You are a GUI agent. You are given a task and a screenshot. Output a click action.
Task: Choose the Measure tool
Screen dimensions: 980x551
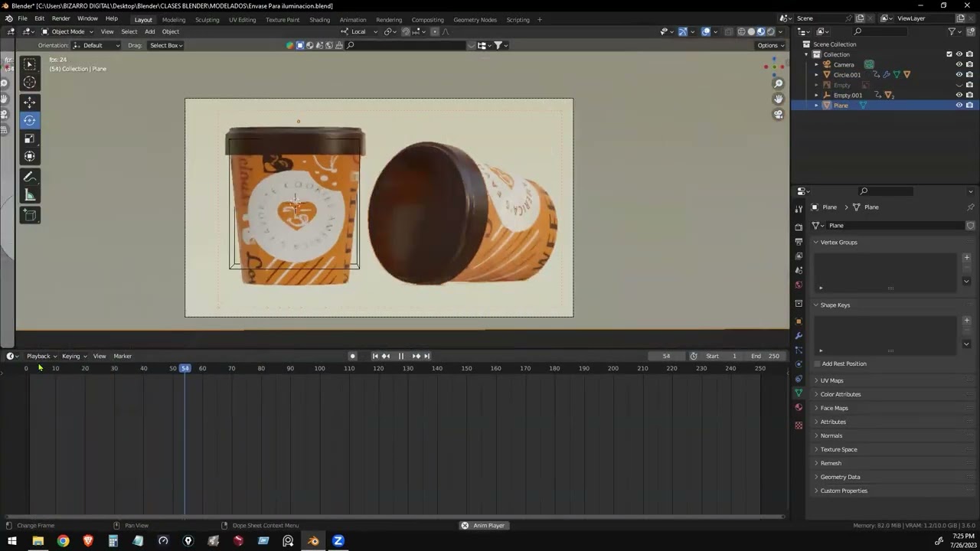coord(30,195)
